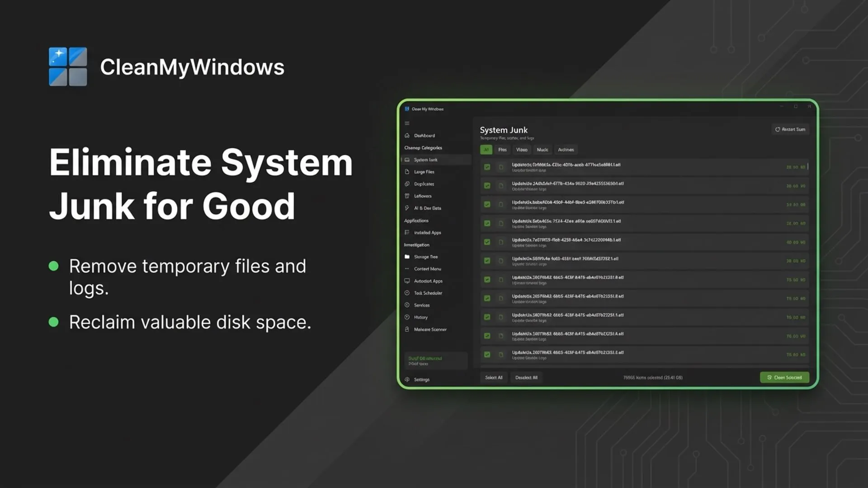Click the "CleanMyWindows" brand name text
The image size is (868, 488).
pyautogui.click(x=192, y=67)
